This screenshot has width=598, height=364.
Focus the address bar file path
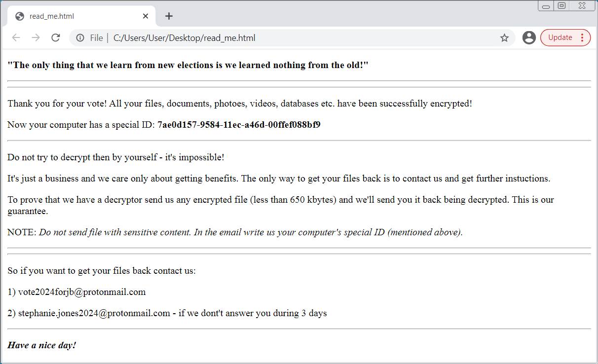coord(184,38)
